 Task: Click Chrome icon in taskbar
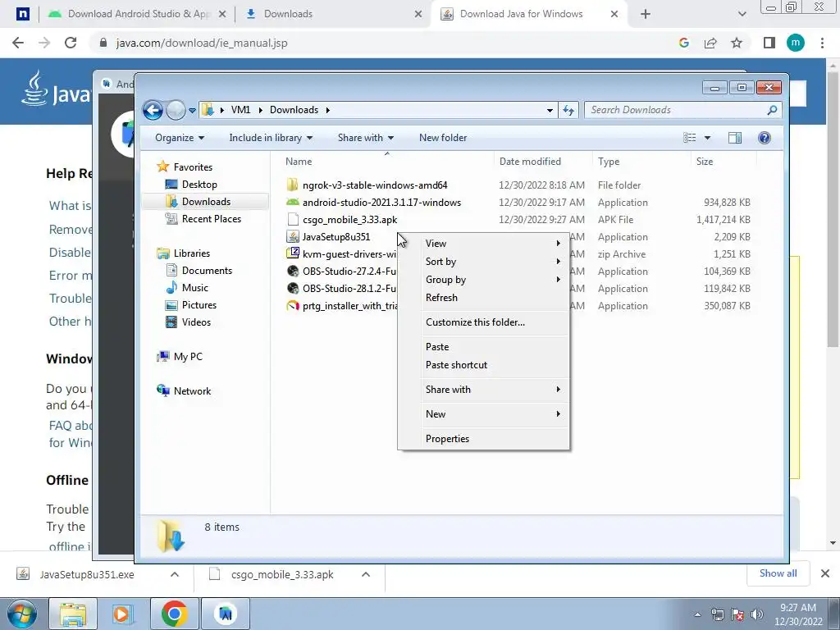coord(174,614)
